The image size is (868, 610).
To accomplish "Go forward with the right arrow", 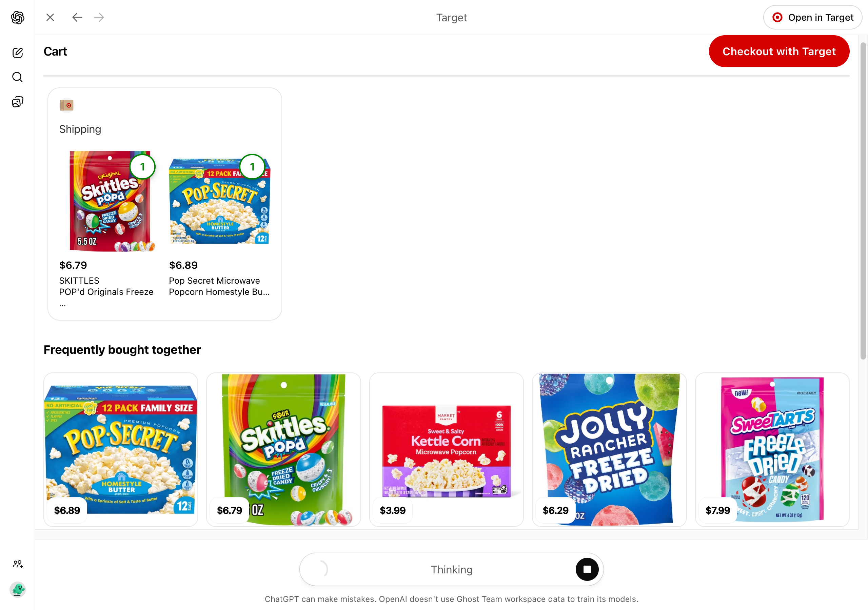I will 99,17.
